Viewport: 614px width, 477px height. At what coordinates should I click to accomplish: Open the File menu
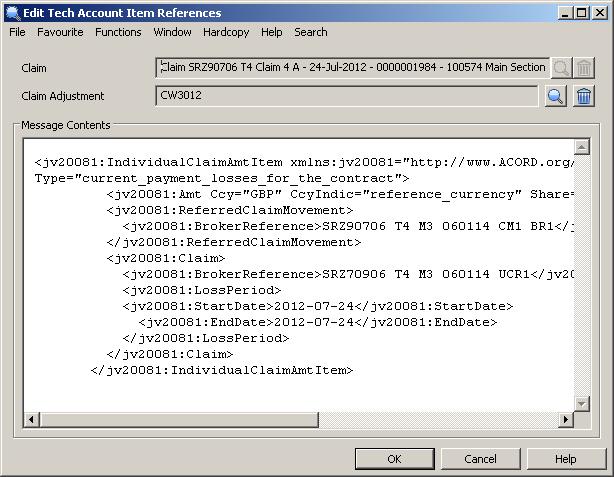click(x=17, y=32)
